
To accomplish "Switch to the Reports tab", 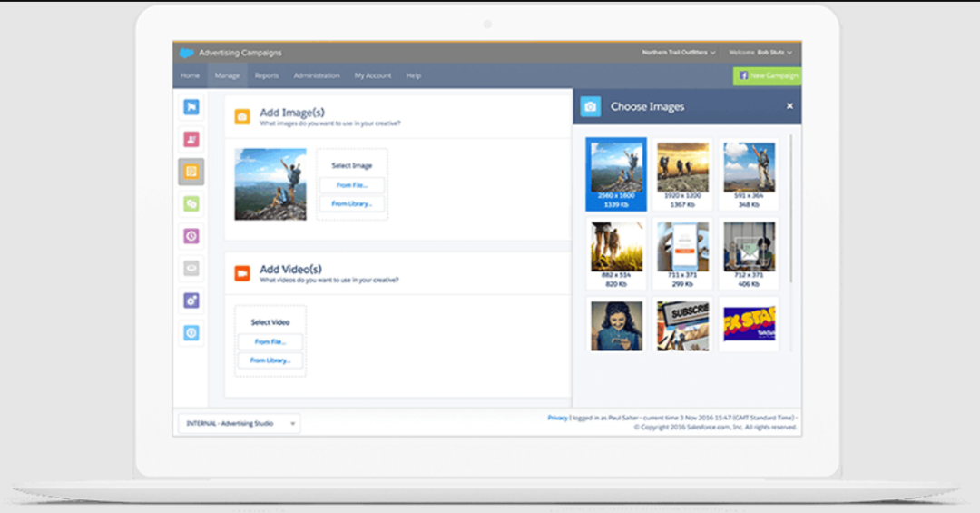I will 266,75.
